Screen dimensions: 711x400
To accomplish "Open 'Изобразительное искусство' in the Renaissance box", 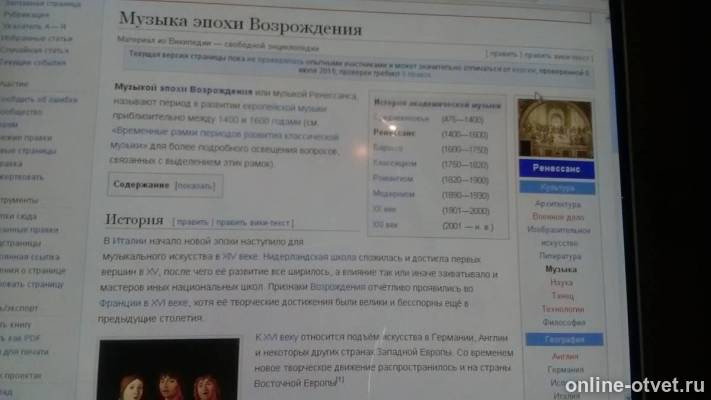I will [559, 236].
